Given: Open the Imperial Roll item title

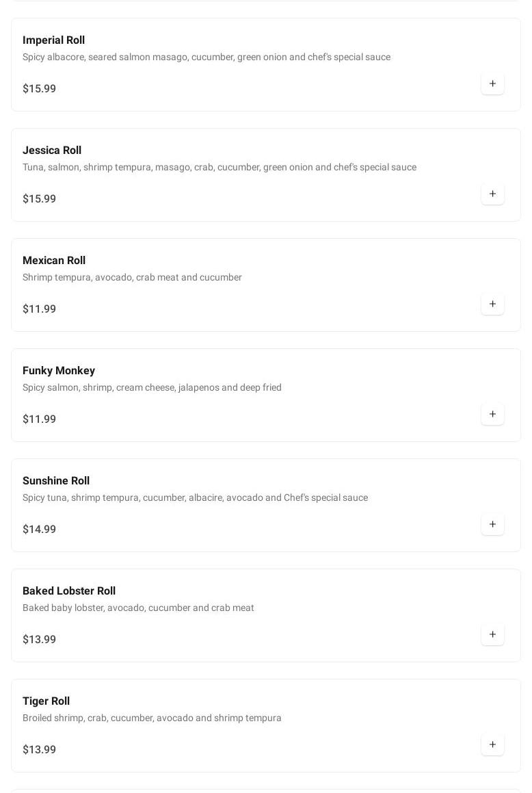Looking at the screenshot, I should (x=53, y=40).
